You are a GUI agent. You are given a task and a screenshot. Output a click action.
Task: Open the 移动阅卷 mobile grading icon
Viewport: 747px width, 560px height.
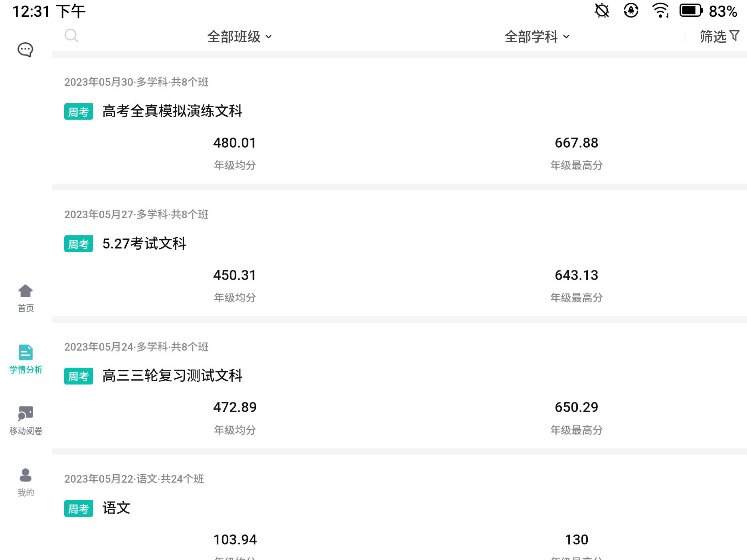click(25, 414)
